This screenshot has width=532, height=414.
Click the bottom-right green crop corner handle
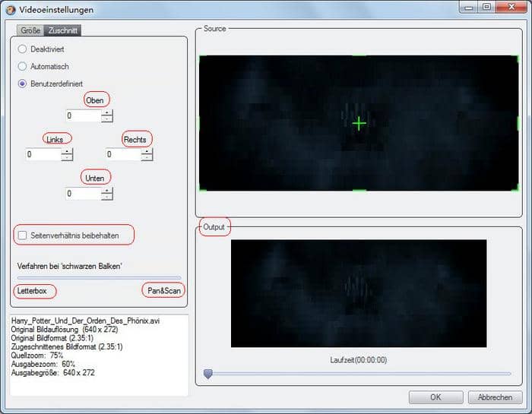click(x=516, y=188)
